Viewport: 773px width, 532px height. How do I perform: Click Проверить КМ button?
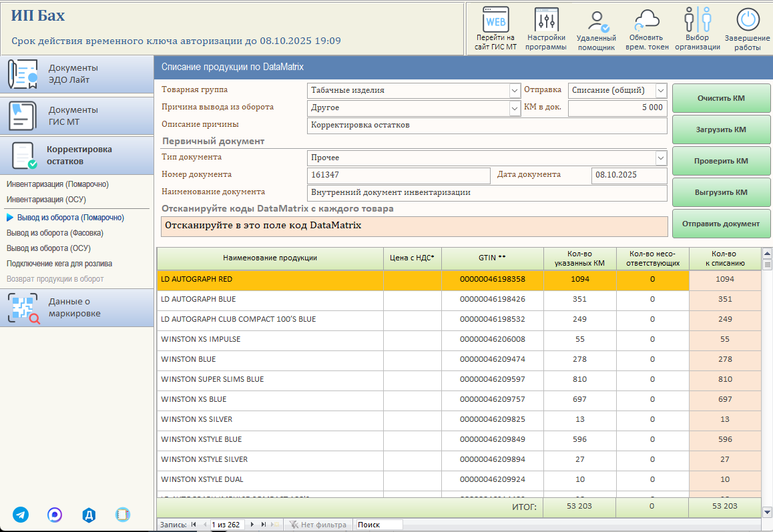pos(721,161)
